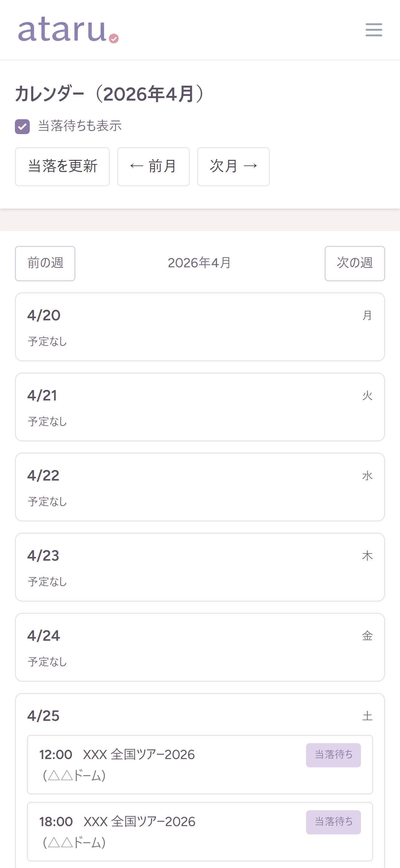The height and width of the screenshot is (868, 400).
Task: Click 当落待ち badge on 12:00 event
Action: [333, 755]
